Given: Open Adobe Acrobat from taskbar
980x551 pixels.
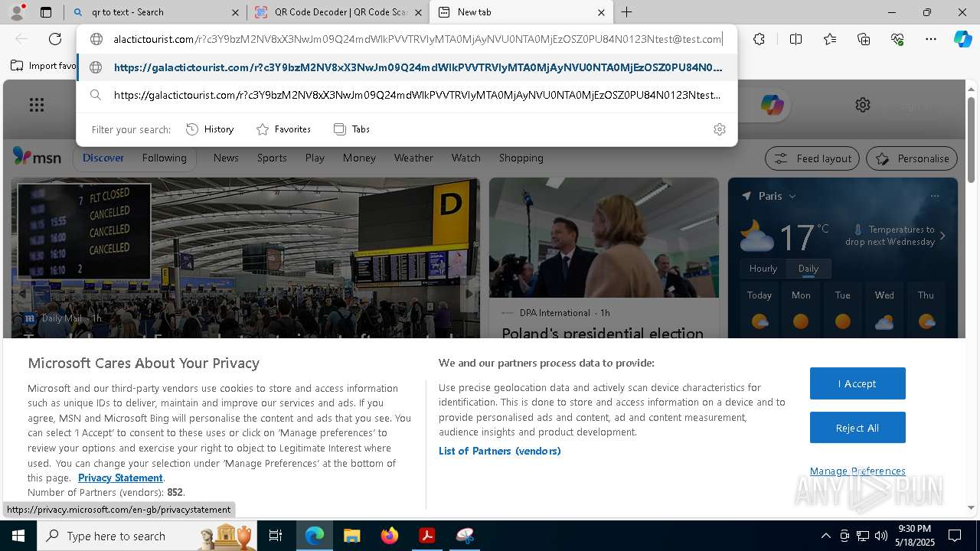Looking at the screenshot, I should tap(427, 536).
